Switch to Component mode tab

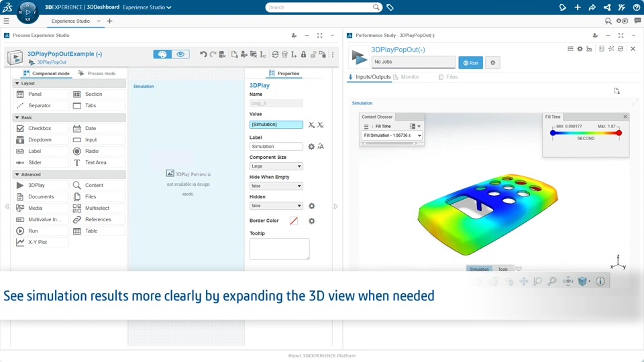[x=46, y=74]
